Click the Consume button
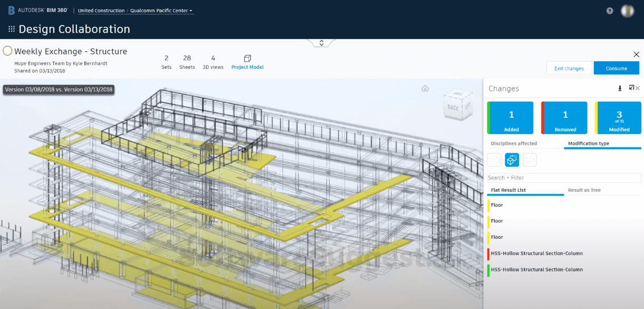 (x=616, y=68)
